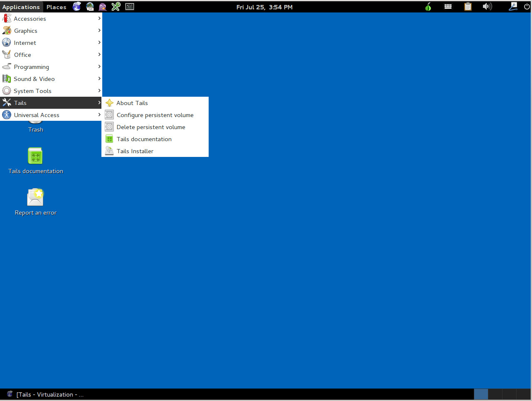Image resolution: width=532 pixels, height=401 pixels.
Task: Click the Office category icon
Action: [7, 54]
